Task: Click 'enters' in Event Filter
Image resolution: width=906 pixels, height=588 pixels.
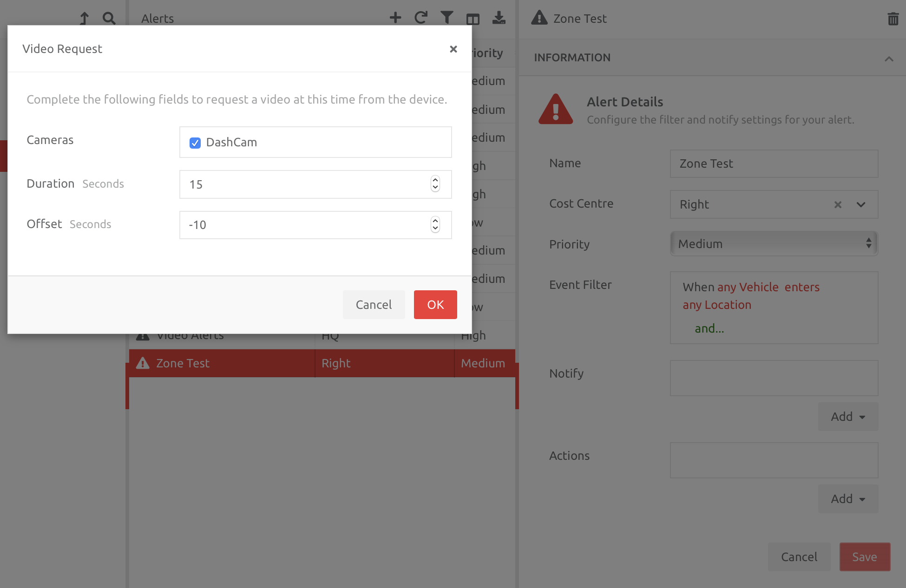Action: pyautogui.click(x=802, y=287)
